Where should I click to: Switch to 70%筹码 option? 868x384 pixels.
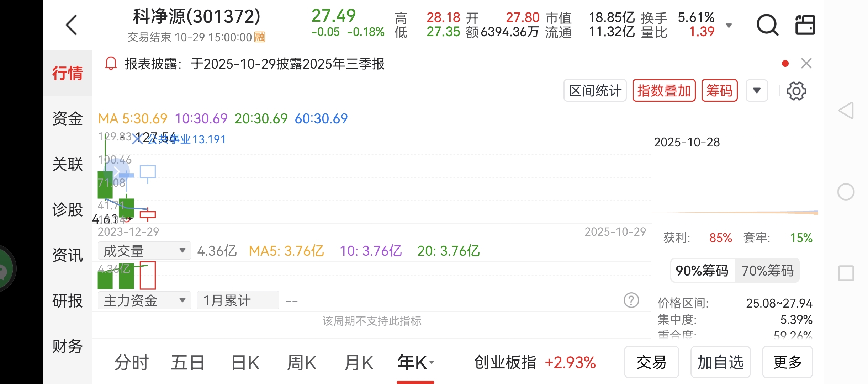coord(767,271)
